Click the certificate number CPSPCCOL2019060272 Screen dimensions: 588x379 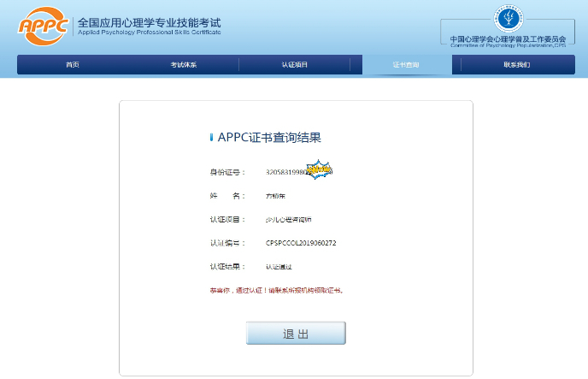301,243
